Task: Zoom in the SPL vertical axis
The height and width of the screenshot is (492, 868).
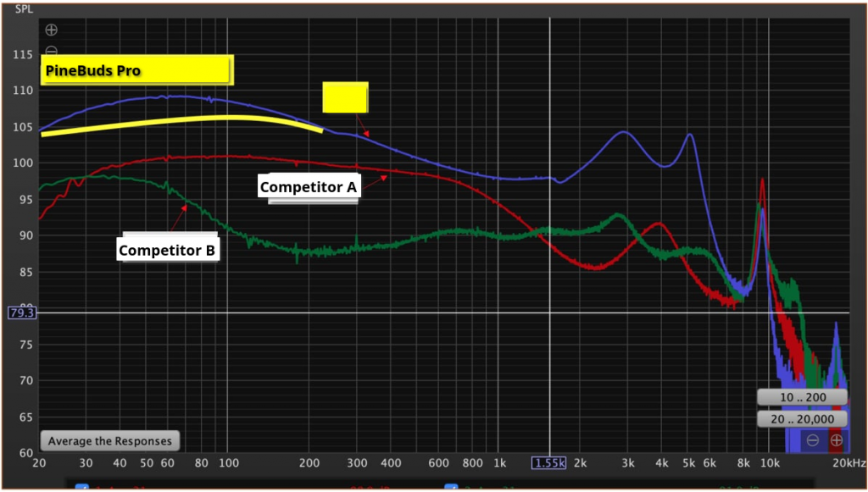Action: [51, 30]
